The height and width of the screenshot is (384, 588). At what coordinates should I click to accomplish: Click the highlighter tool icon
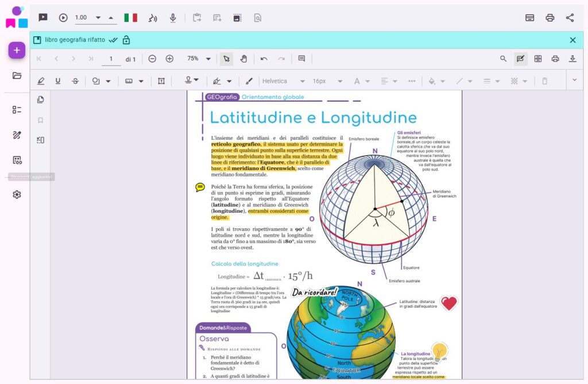pyautogui.click(x=41, y=81)
